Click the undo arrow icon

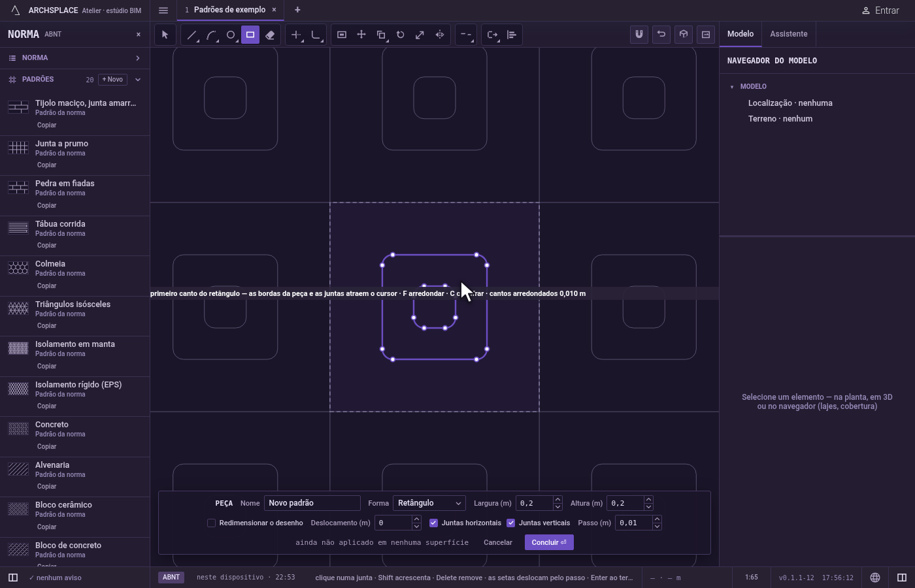pyautogui.click(x=661, y=35)
